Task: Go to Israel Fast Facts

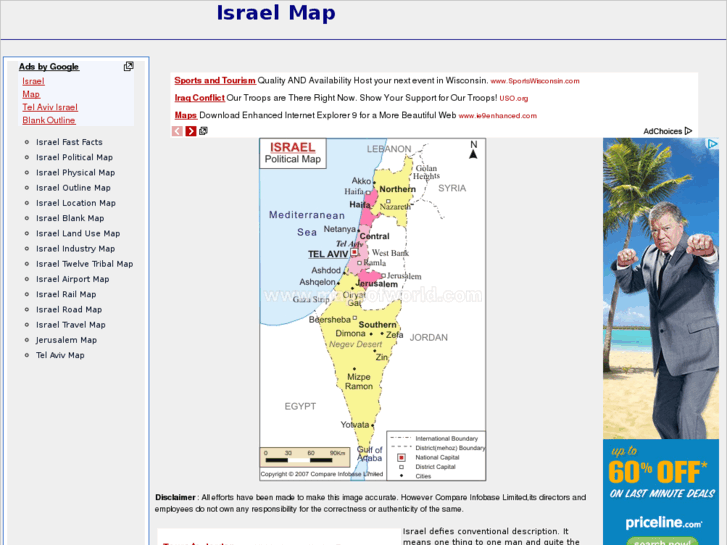Action: [69, 142]
